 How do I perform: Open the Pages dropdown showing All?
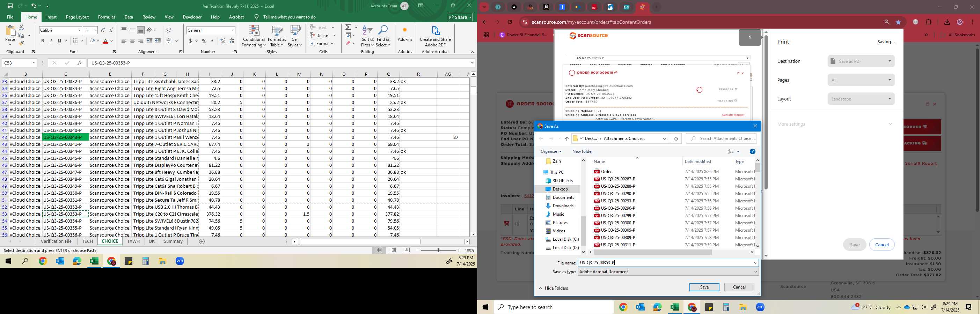coord(861,80)
